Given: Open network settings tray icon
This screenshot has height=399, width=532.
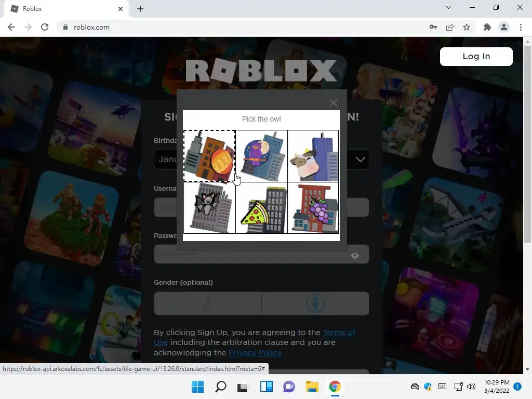Looking at the screenshot, I should (458, 387).
